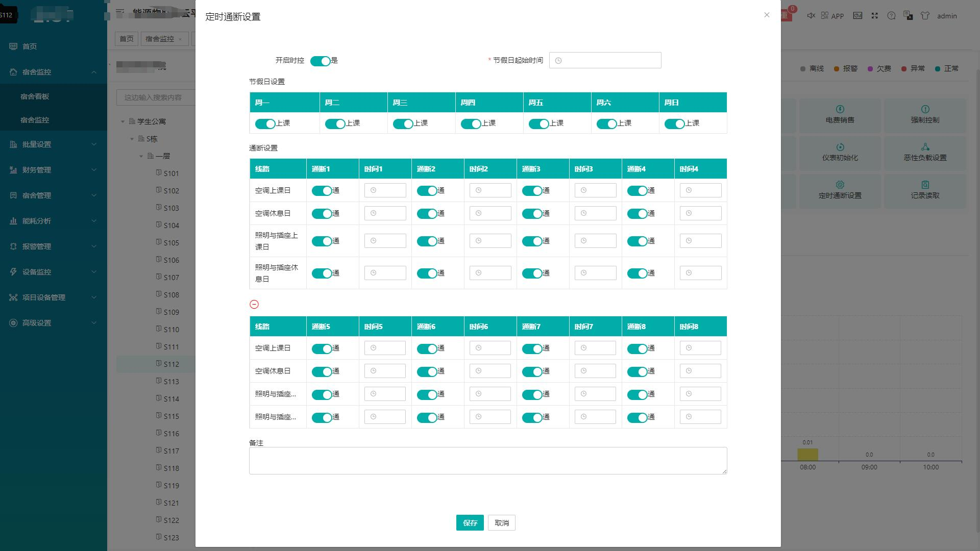Click inside the 备注 remarks textarea
The height and width of the screenshot is (551, 980).
pyautogui.click(x=488, y=460)
